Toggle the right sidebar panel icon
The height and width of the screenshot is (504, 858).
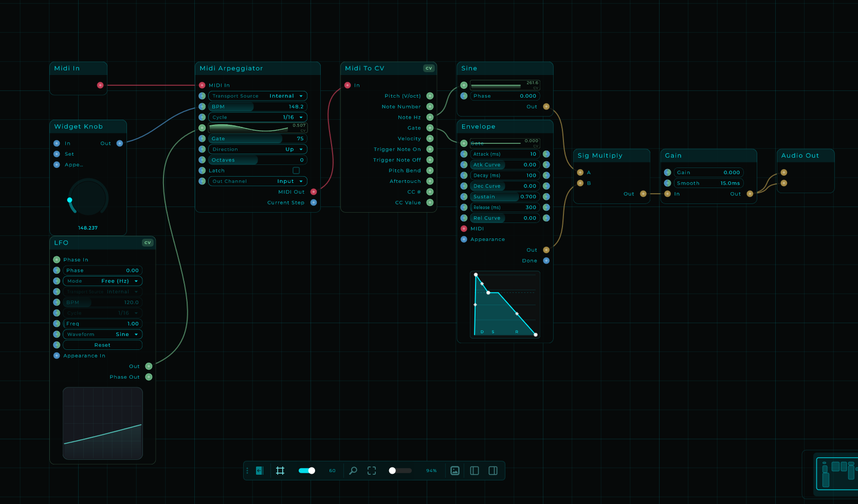493,471
